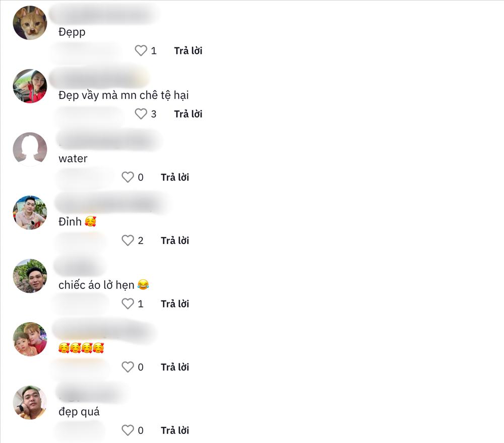Like the "Đẹpp" comment
This screenshot has width=504, height=443.
coord(141,50)
